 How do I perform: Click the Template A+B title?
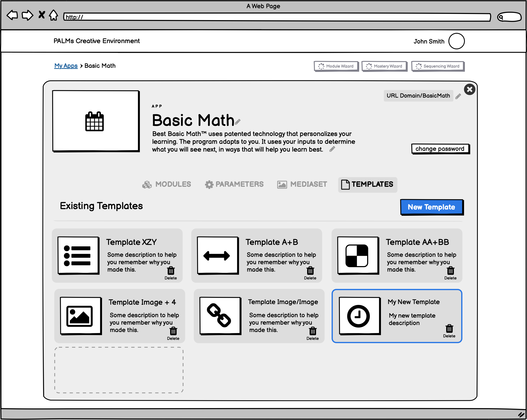tap(272, 242)
